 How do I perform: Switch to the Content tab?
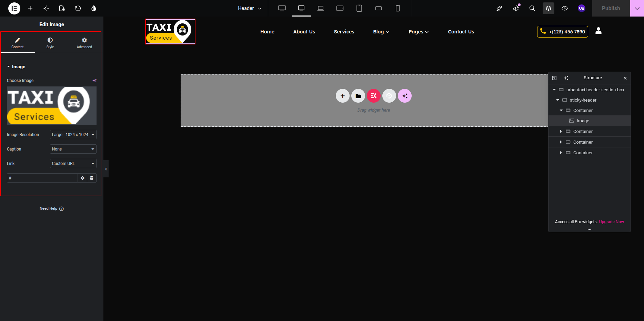(x=18, y=43)
